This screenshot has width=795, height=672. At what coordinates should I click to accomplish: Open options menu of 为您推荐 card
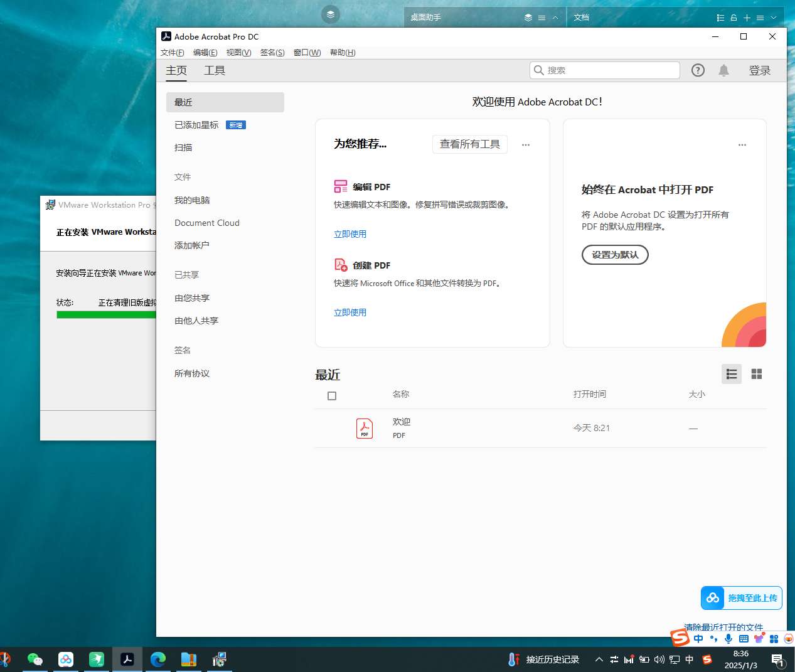coord(526,145)
